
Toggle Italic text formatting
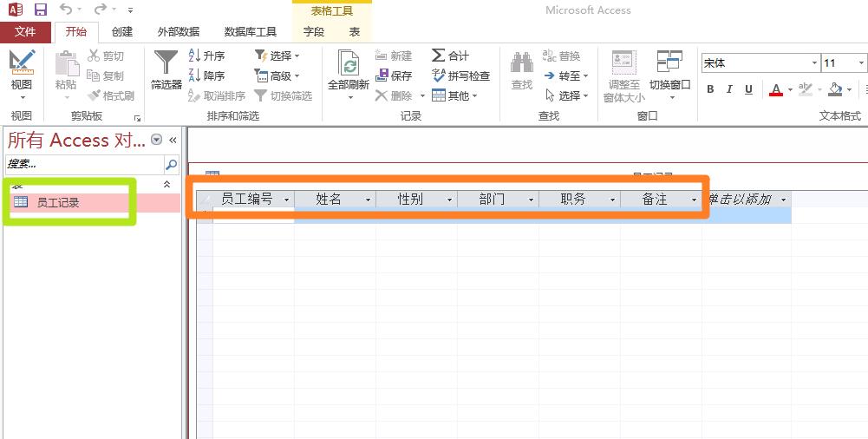[729, 89]
